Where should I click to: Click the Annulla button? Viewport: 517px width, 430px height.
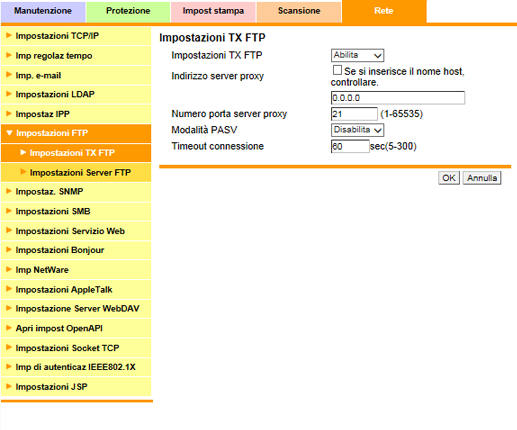[482, 178]
